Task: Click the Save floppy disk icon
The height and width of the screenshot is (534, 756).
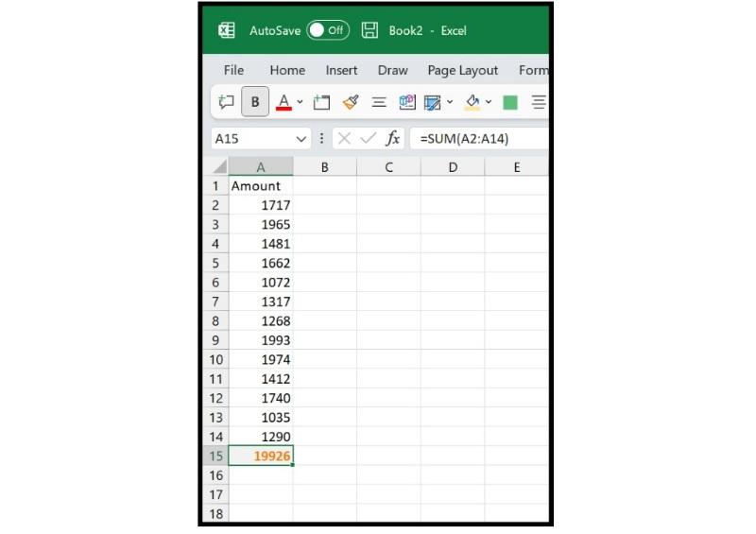Action: [369, 30]
